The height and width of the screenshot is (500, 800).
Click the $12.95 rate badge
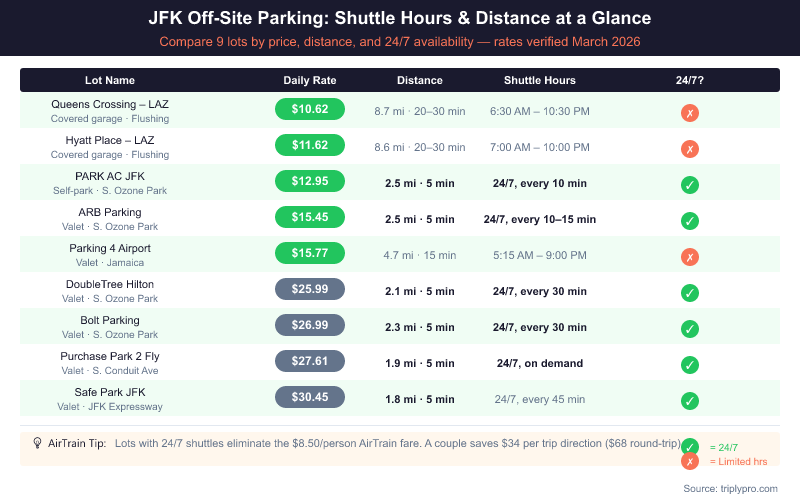point(310,182)
